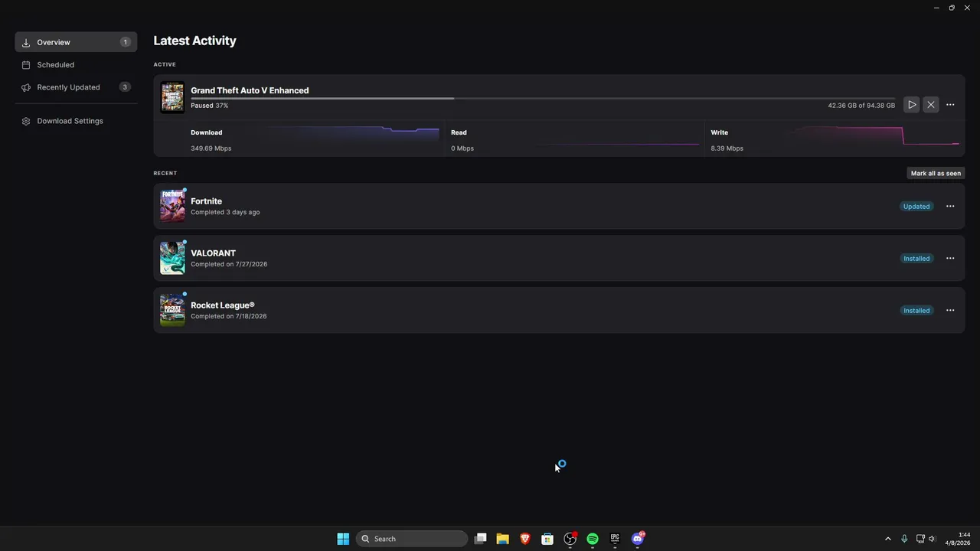
Task: Go to the Scheduled downloads section
Action: pyautogui.click(x=76, y=65)
